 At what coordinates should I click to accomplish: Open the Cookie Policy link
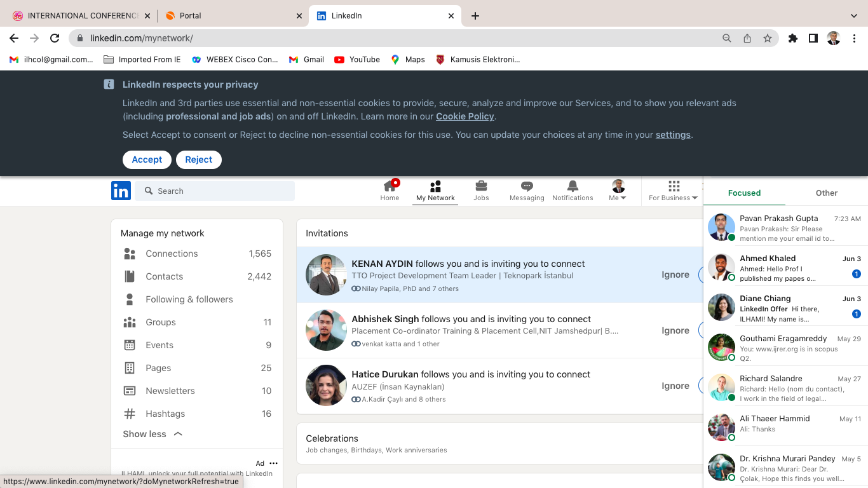(x=465, y=116)
